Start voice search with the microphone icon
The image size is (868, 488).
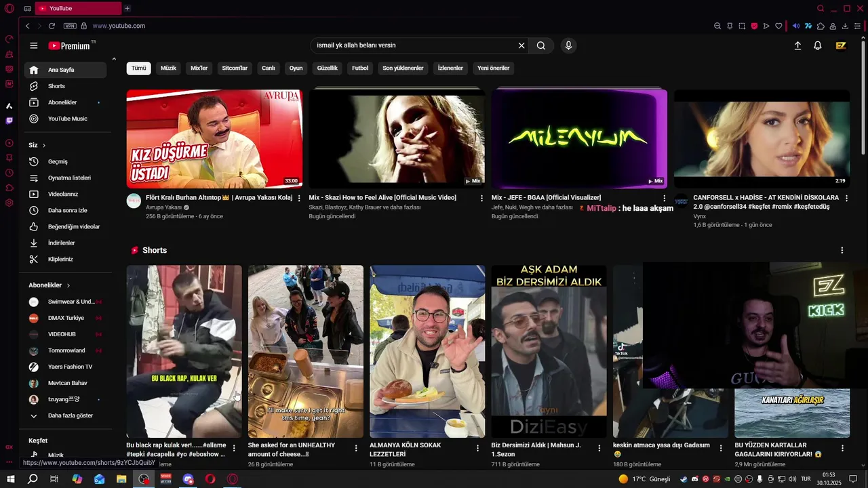pyautogui.click(x=568, y=45)
